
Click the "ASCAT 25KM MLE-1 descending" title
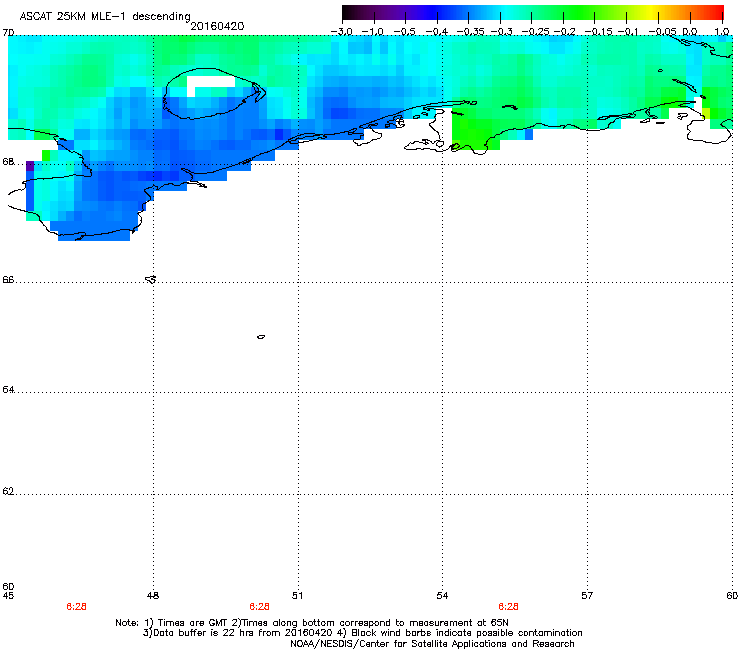(x=105, y=16)
